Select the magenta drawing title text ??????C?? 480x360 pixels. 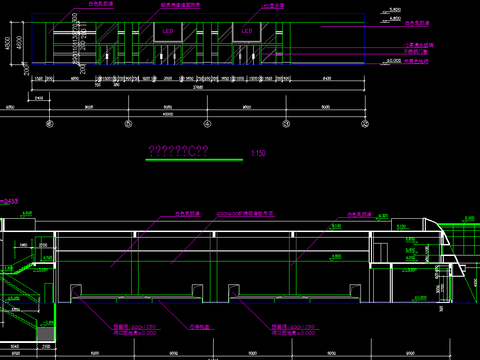click(178, 151)
